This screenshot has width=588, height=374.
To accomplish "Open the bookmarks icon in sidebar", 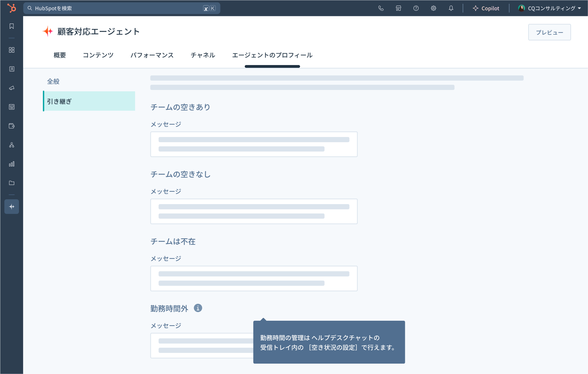I will 12,26.
